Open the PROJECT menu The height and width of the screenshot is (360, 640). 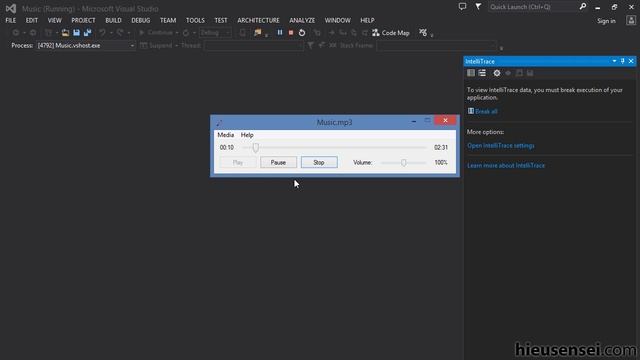click(83, 20)
